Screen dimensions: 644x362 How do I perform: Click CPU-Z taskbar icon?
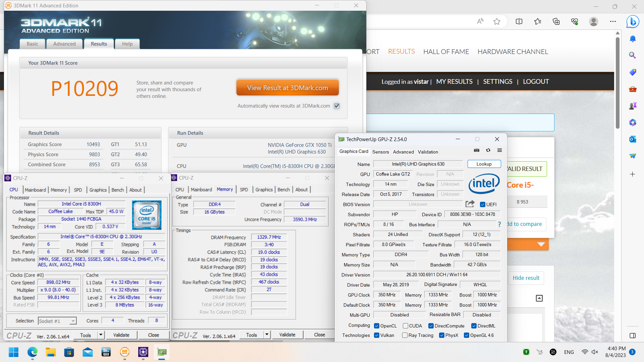pyautogui.click(x=143, y=352)
